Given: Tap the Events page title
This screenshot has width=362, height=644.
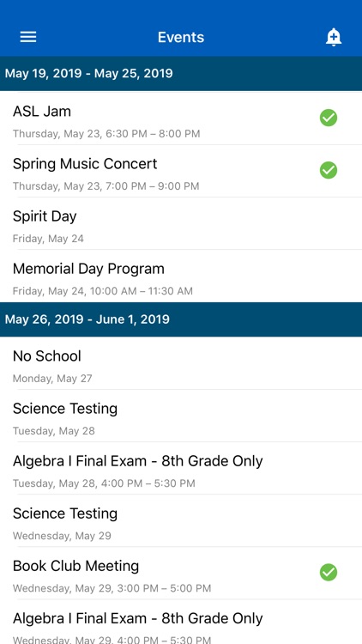Looking at the screenshot, I should click(x=181, y=38).
